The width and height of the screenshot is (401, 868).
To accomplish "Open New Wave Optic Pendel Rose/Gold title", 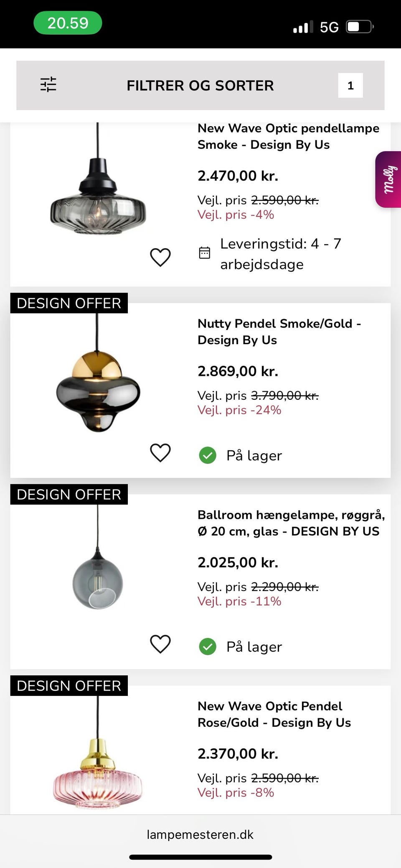I will 274,714.
